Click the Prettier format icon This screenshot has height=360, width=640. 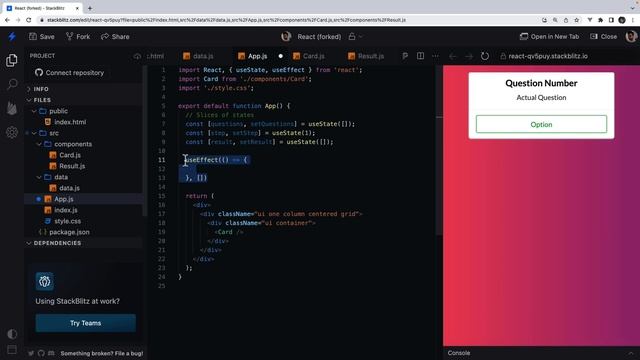coord(404,56)
